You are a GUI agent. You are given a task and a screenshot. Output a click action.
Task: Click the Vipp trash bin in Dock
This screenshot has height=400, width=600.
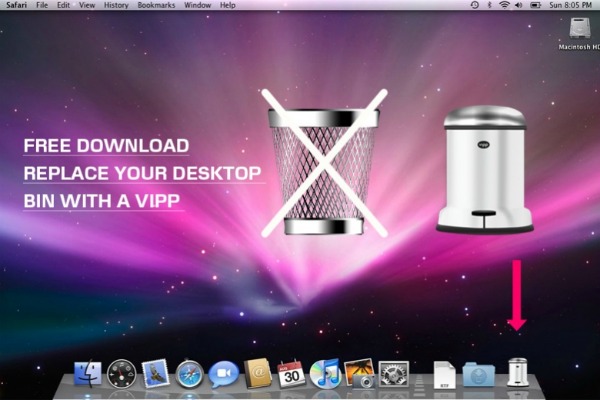pyautogui.click(x=517, y=372)
